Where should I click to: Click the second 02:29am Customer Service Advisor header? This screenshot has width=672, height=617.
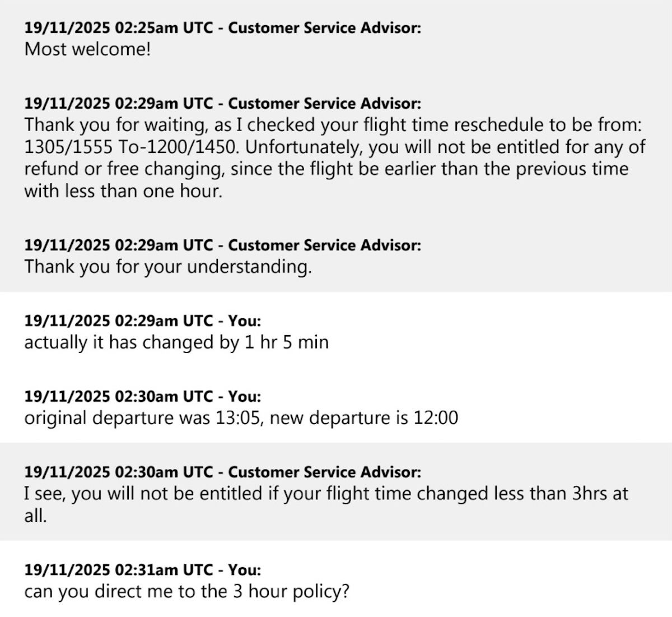click(x=222, y=245)
